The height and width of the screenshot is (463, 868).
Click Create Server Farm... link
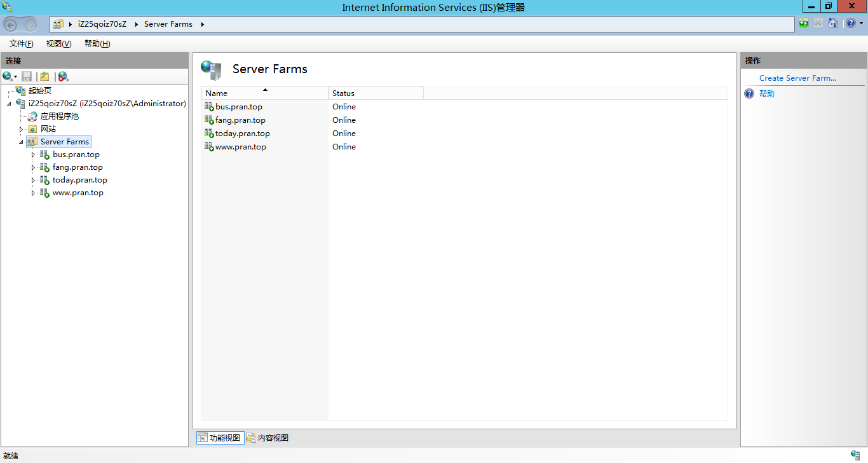pyautogui.click(x=797, y=78)
